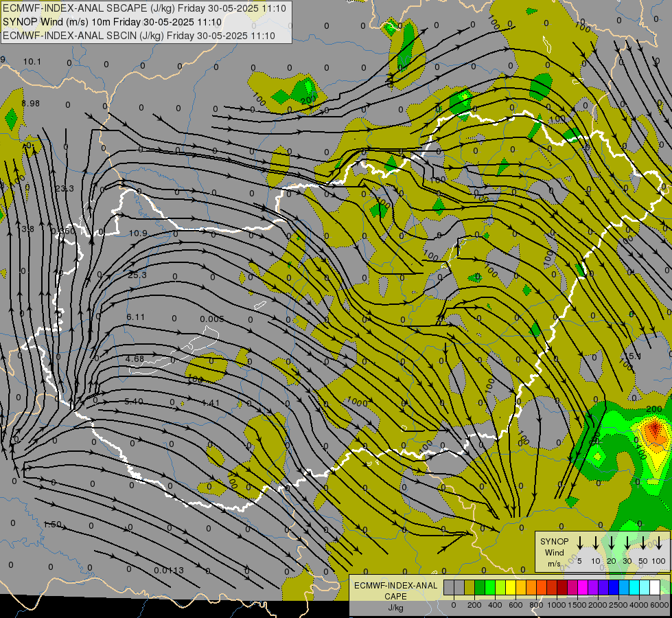This screenshot has width=672, height=618.
Task: Click the 'SYNOP' label in the wind legend
Action: point(554,542)
